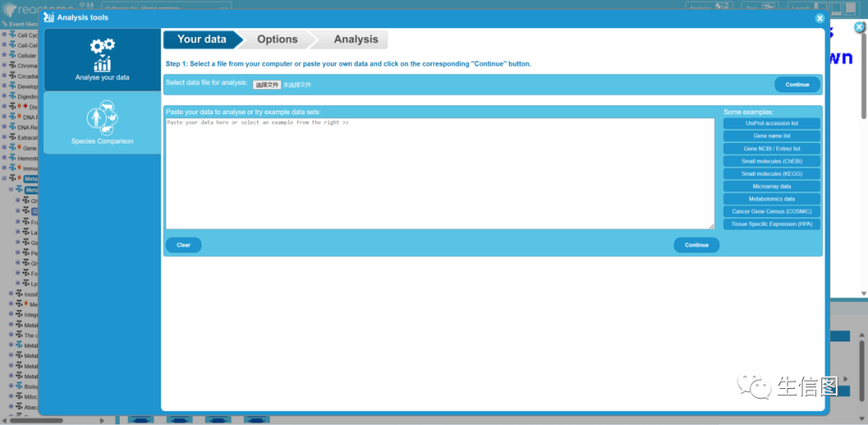868x425 pixels.
Task: Click hierarchy horizontal scrollbar right arrow
Action: click(x=101, y=420)
